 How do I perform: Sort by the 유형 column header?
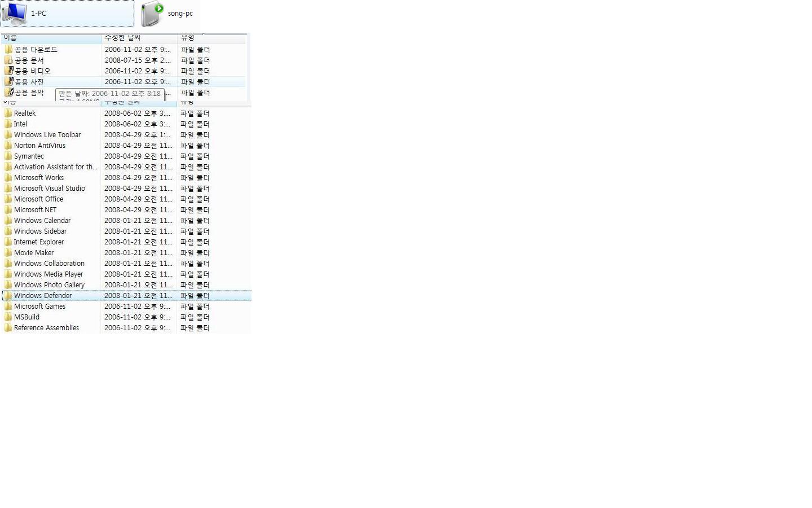click(211, 38)
